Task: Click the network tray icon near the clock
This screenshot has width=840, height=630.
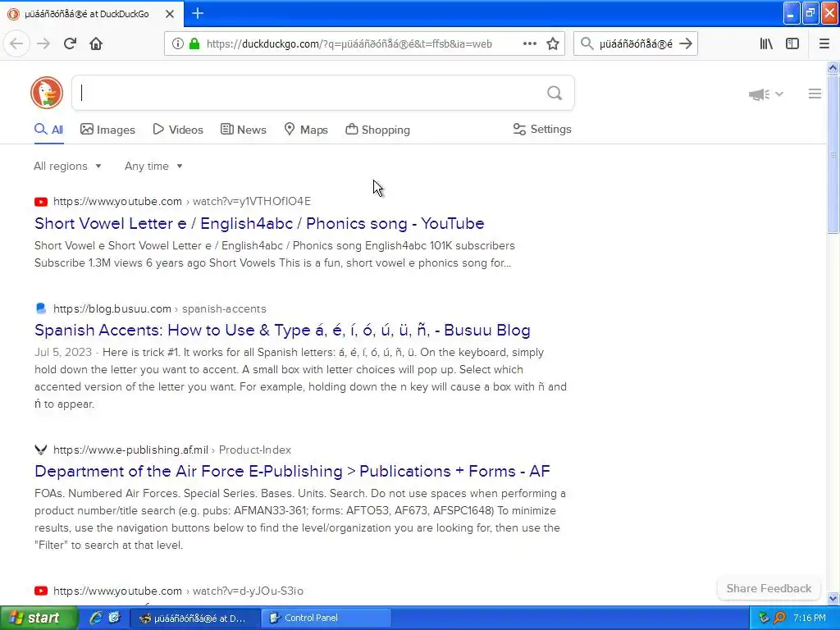Action: (764, 618)
